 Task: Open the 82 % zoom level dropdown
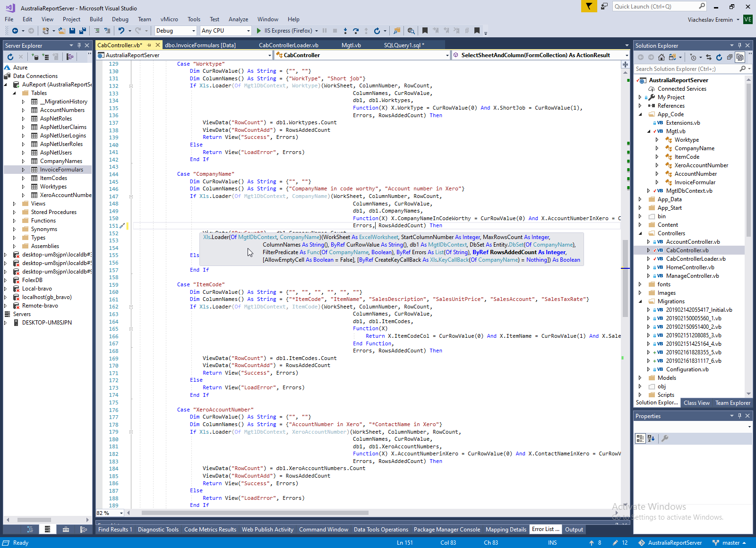[121, 513]
